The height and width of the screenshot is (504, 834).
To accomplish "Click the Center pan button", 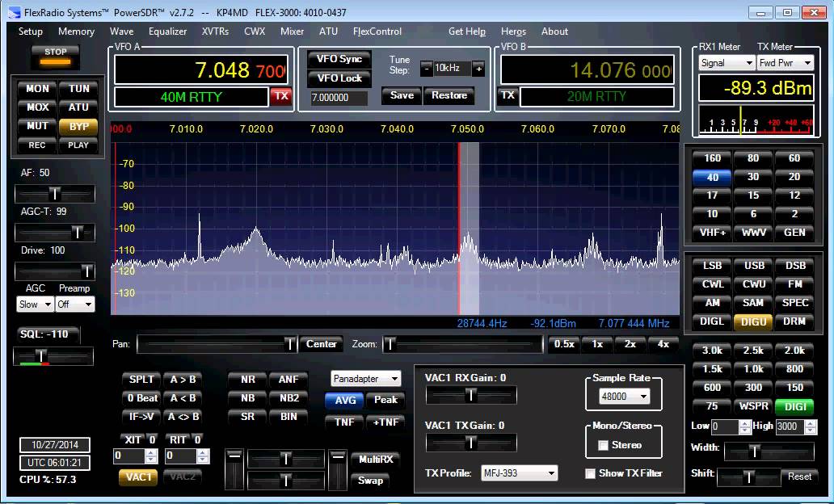I will coord(322,344).
